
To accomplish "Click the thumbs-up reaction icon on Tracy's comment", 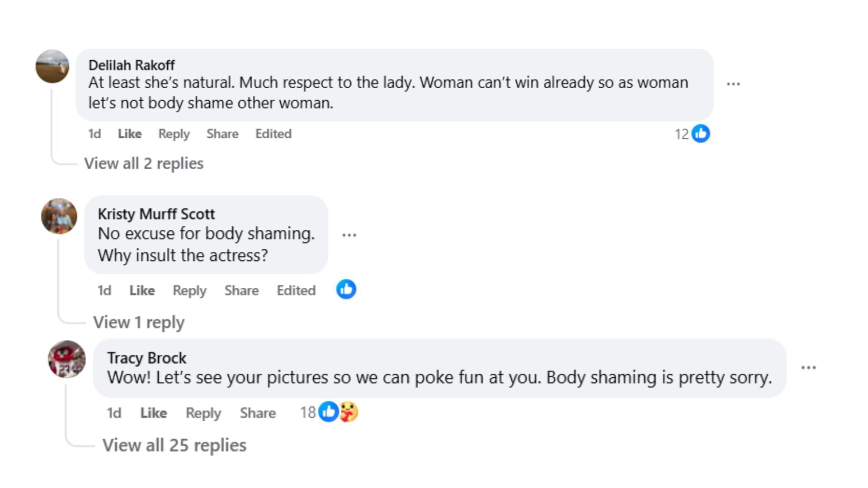I will click(328, 412).
